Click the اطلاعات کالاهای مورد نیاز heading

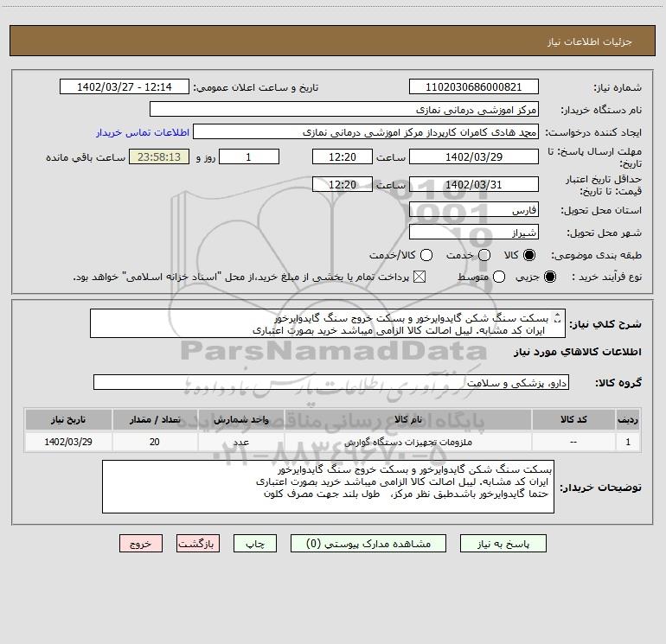577,352
